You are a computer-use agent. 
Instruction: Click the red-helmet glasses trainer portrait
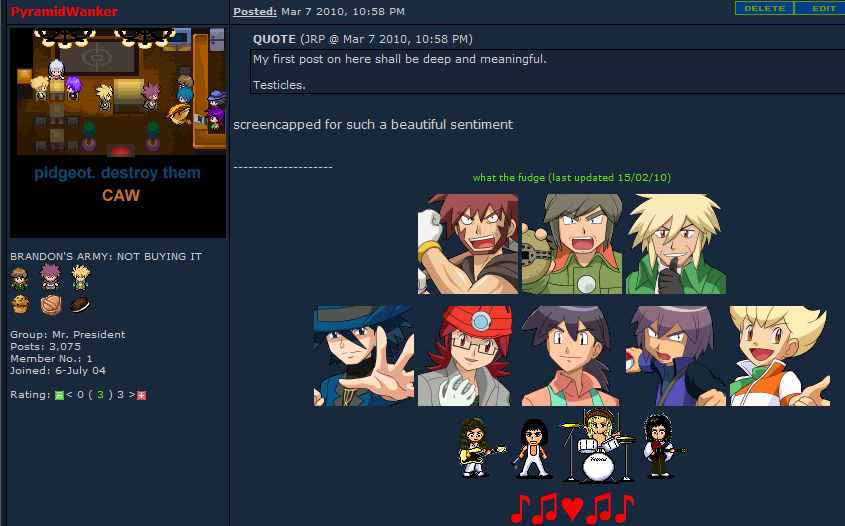point(464,356)
